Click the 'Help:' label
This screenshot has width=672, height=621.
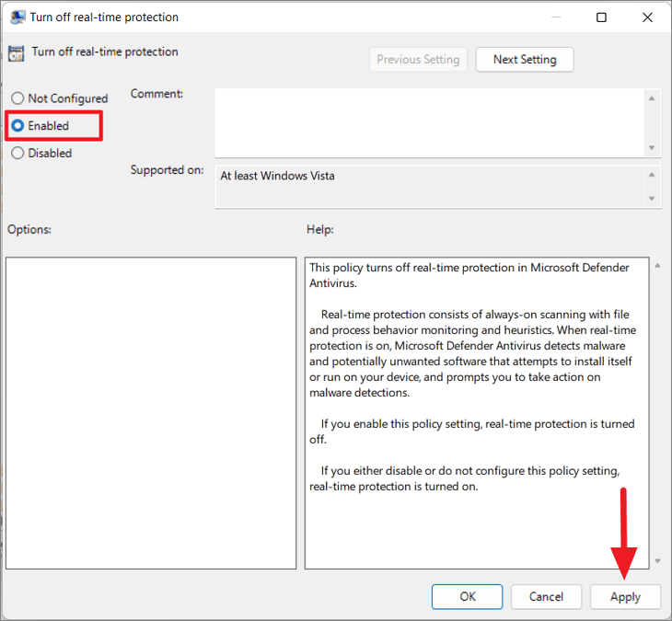point(320,230)
